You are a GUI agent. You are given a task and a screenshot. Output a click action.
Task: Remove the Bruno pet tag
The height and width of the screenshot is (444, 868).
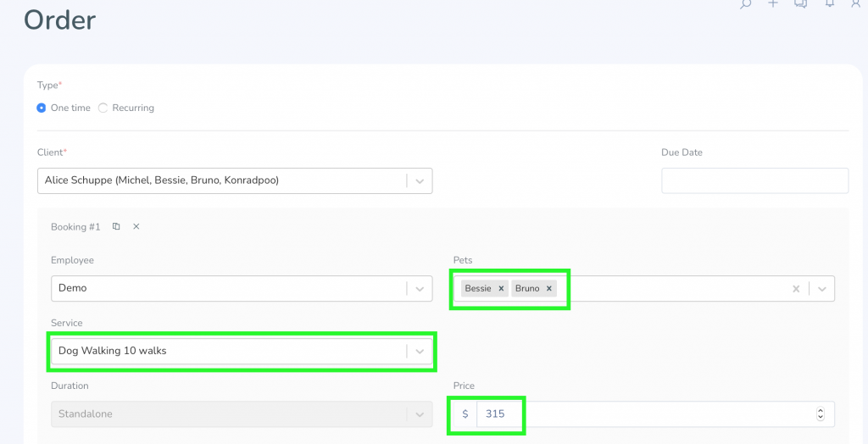point(548,288)
